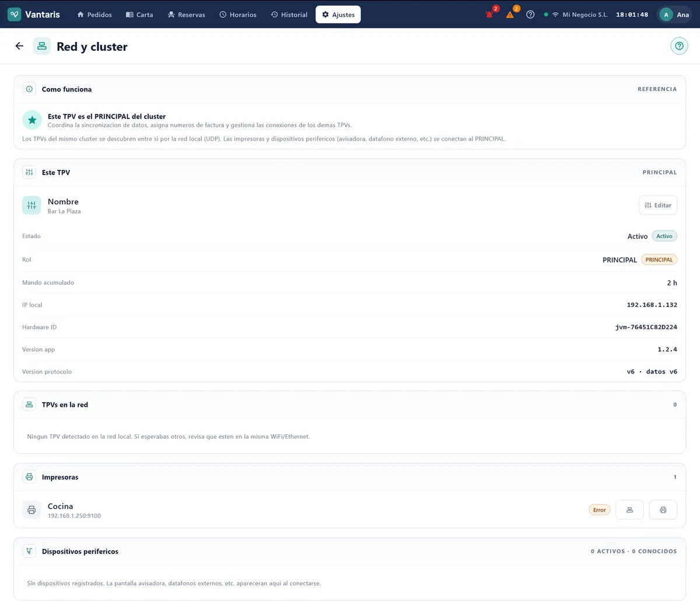Click the Wi-Fi connection status icon

click(555, 15)
